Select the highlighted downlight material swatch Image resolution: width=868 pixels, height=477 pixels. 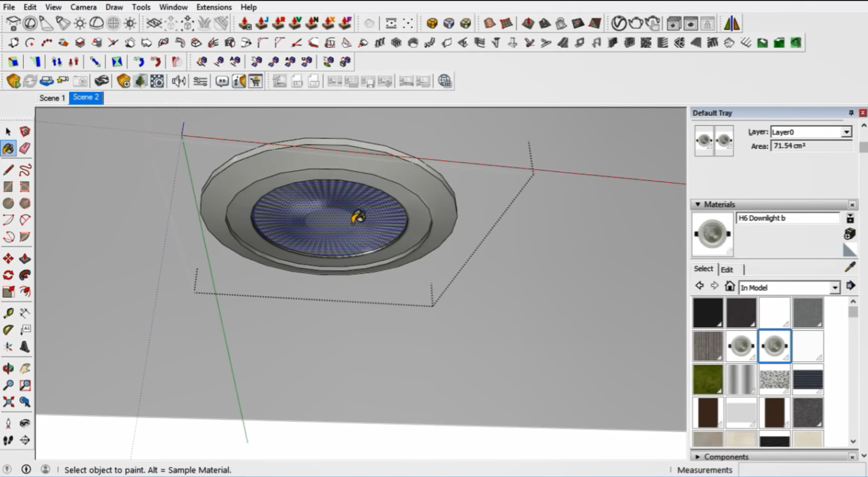coord(774,346)
